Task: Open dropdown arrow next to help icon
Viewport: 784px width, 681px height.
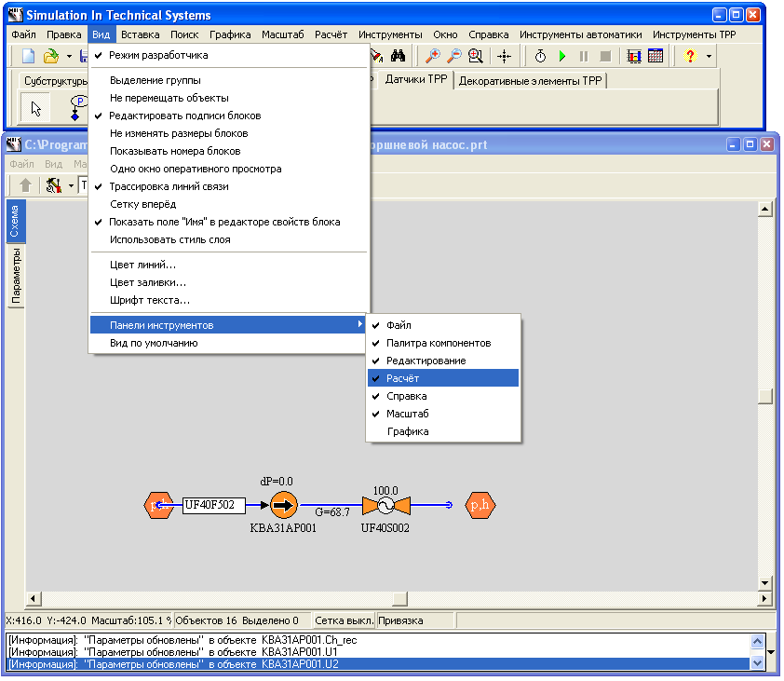Action: point(710,57)
